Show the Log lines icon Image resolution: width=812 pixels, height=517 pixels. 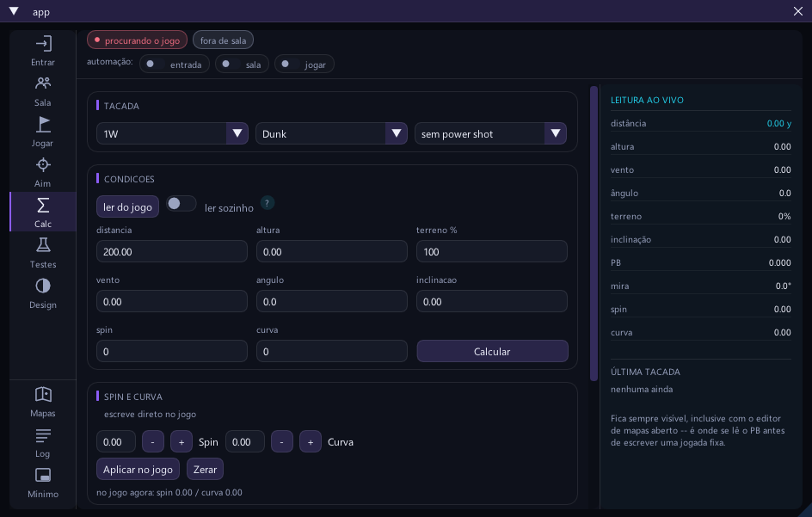(43, 435)
